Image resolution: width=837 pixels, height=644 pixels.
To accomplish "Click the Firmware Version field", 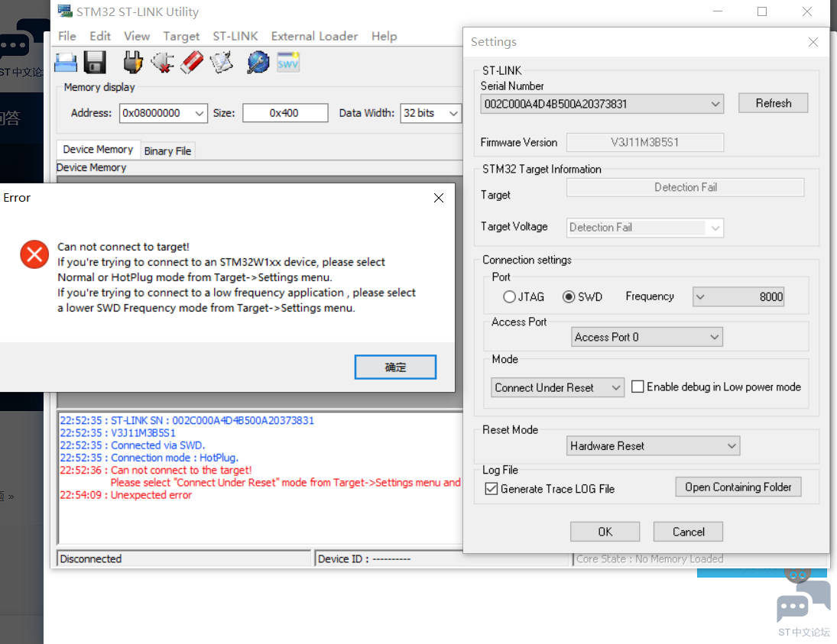I will coord(645,142).
